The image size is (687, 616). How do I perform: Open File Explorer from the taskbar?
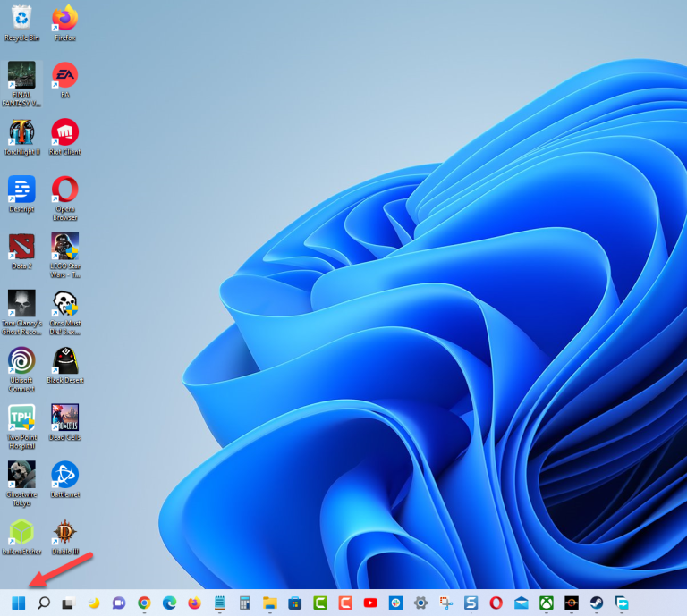pos(269,603)
